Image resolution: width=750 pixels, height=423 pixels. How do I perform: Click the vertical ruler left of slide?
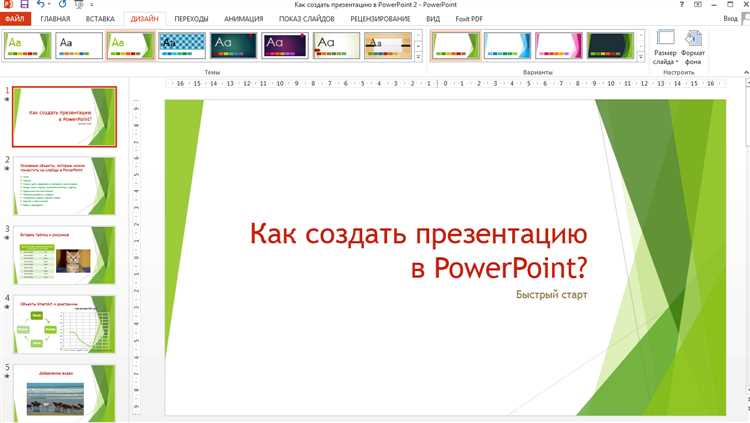coord(136,257)
